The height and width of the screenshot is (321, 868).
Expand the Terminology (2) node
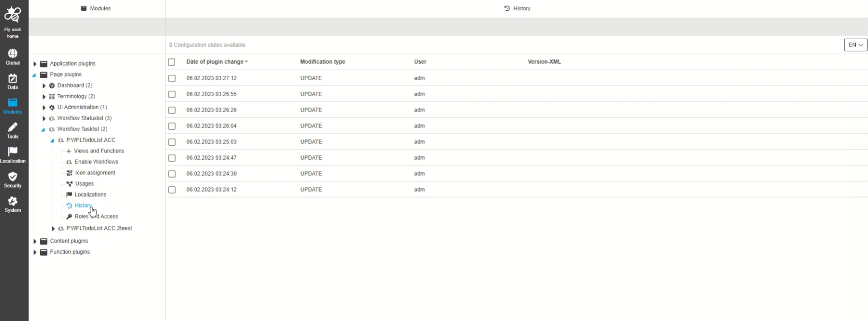[44, 97]
